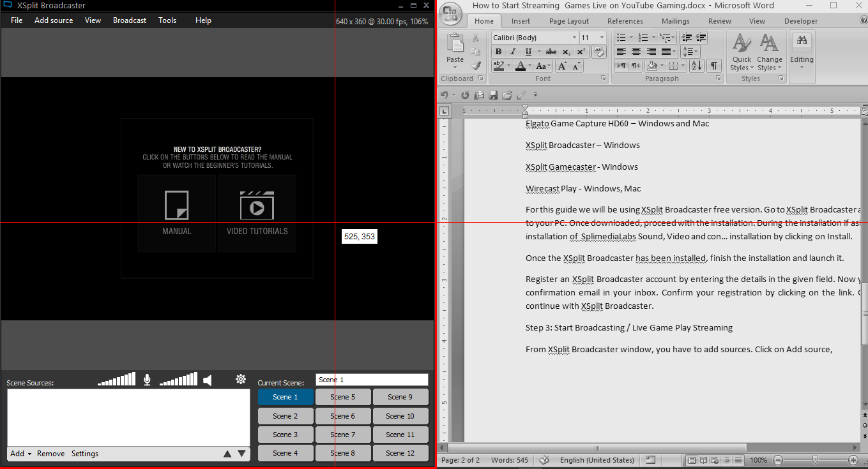Open the Broadcast menu in XSplit
This screenshot has height=469, width=868.
point(130,20)
